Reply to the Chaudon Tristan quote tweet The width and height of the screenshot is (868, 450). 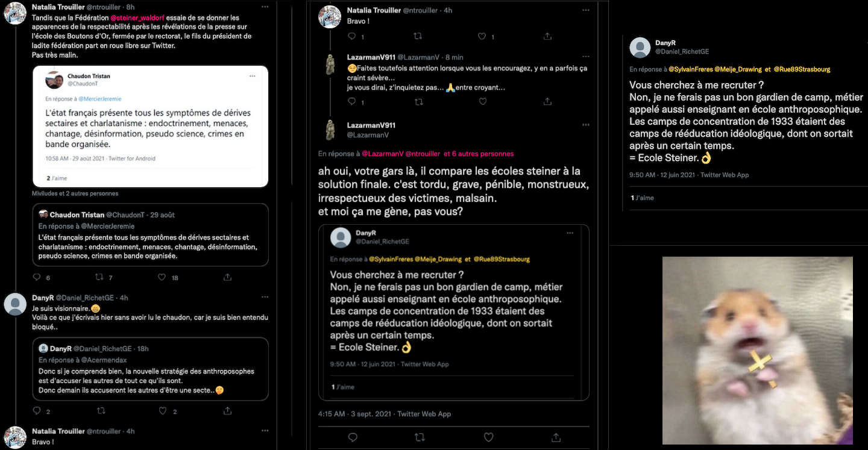[37, 277]
